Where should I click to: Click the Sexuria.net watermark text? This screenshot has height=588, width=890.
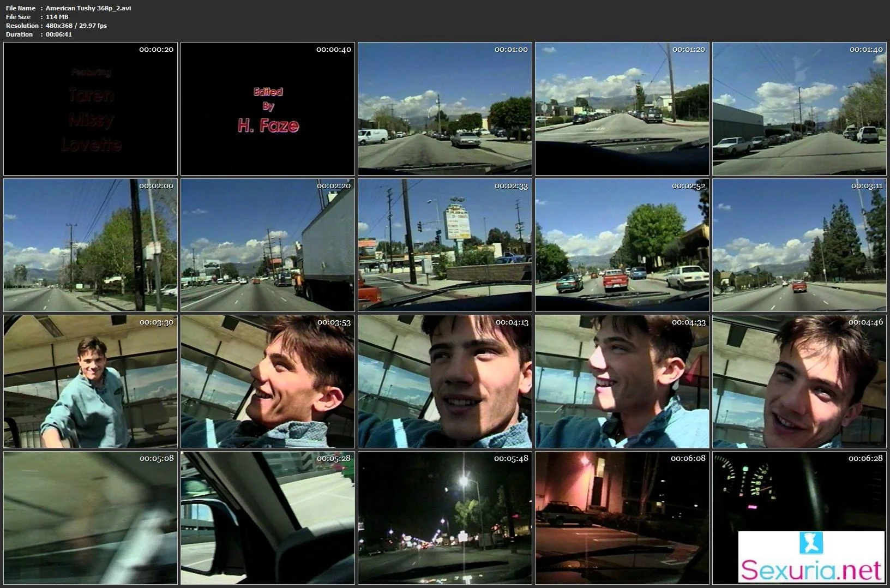tap(811, 571)
